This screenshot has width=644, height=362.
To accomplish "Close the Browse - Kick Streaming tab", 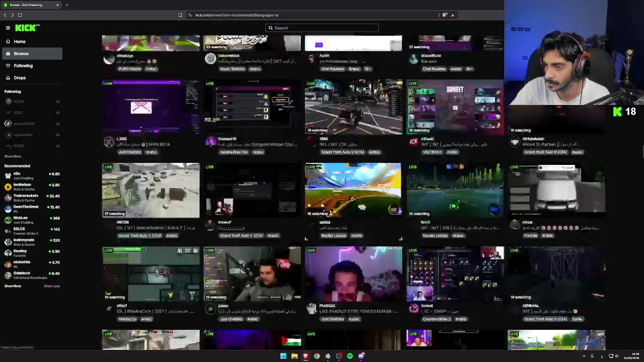I will point(57,5).
